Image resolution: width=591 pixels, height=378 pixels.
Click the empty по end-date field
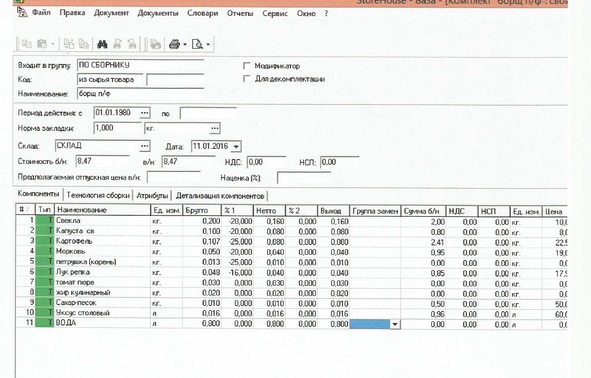coord(208,113)
